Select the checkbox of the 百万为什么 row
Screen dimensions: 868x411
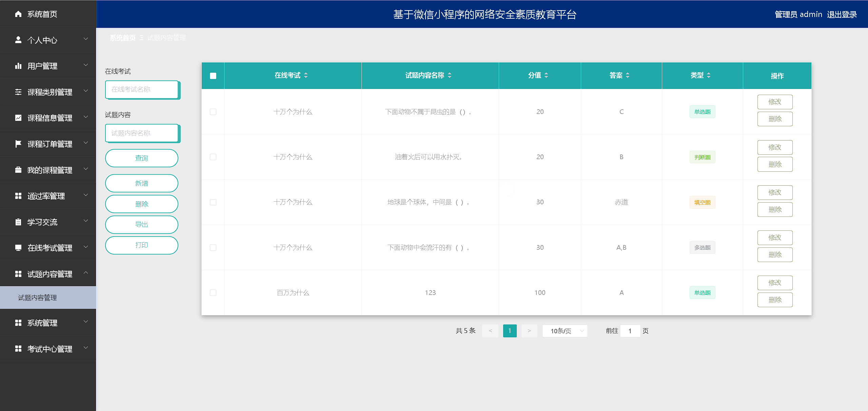click(x=213, y=293)
